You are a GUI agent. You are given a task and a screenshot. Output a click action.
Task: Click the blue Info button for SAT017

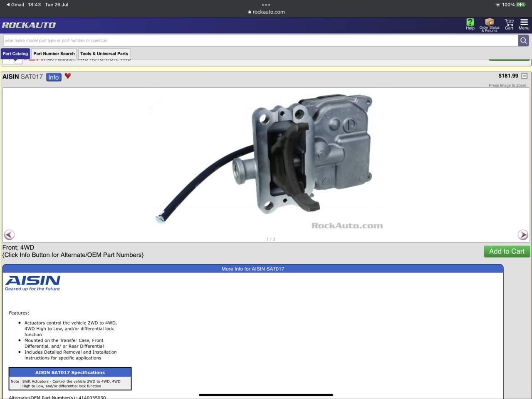click(x=54, y=77)
